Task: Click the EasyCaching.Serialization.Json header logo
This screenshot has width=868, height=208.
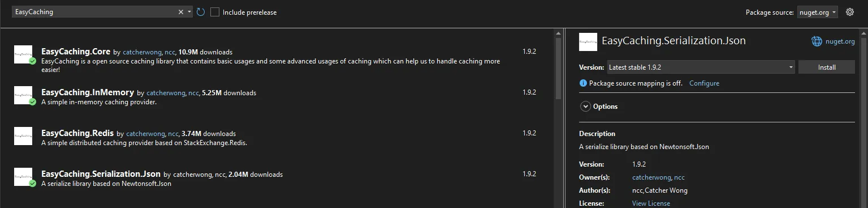Action: click(x=588, y=41)
